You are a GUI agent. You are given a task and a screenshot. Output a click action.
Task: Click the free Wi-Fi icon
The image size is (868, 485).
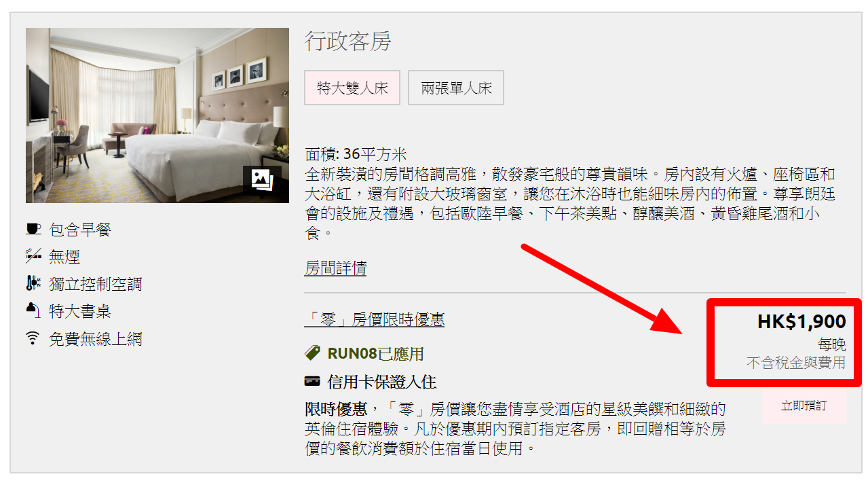coord(33,338)
